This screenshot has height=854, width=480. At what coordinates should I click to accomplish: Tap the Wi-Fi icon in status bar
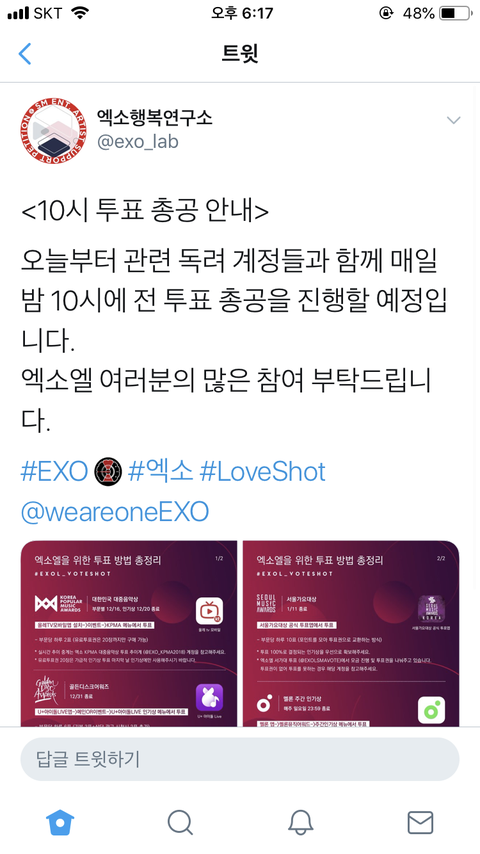[x=80, y=13]
